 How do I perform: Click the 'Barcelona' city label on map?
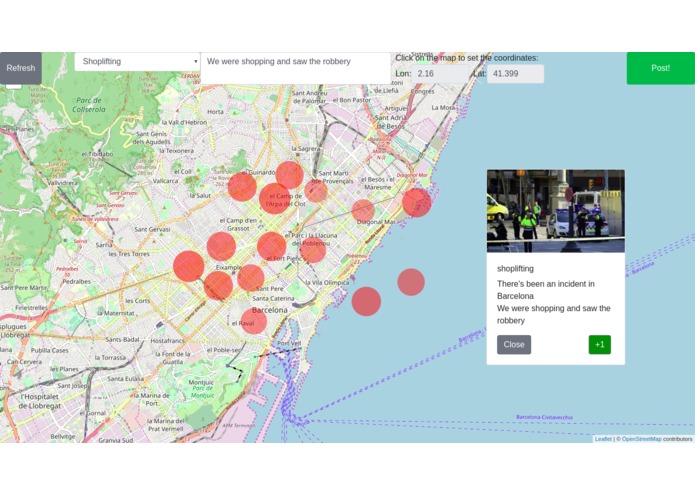pos(269,310)
